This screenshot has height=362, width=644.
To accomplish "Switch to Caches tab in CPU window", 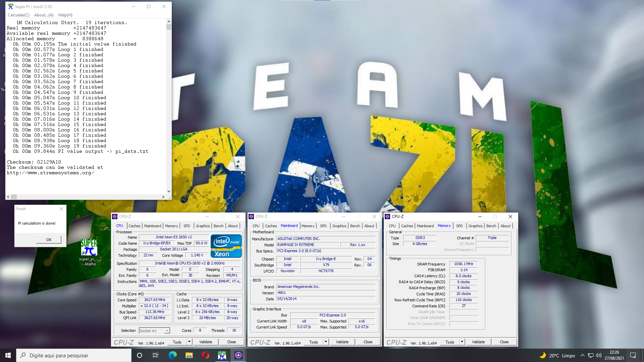I will pyautogui.click(x=135, y=226).
